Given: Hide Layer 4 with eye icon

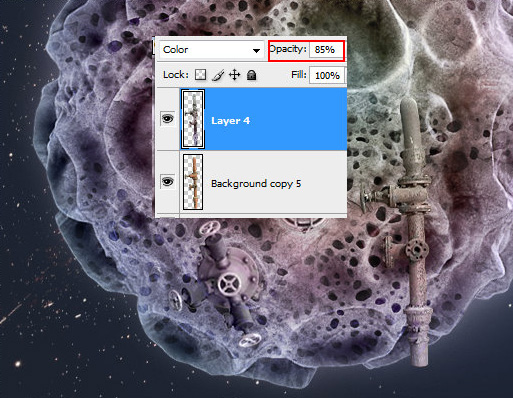Looking at the screenshot, I should pos(167,118).
